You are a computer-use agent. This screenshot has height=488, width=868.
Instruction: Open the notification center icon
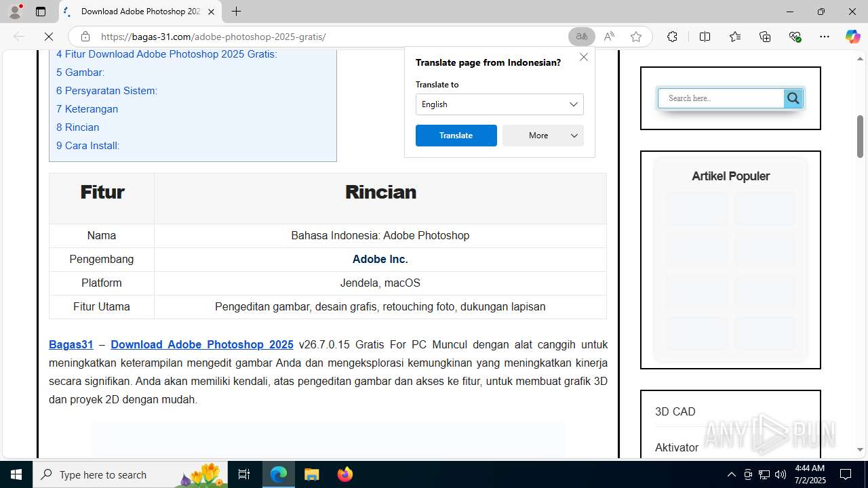tap(846, 474)
